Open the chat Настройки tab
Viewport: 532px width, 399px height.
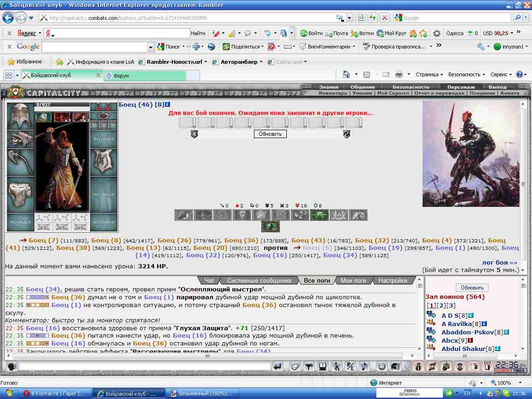click(x=393, y=281)
